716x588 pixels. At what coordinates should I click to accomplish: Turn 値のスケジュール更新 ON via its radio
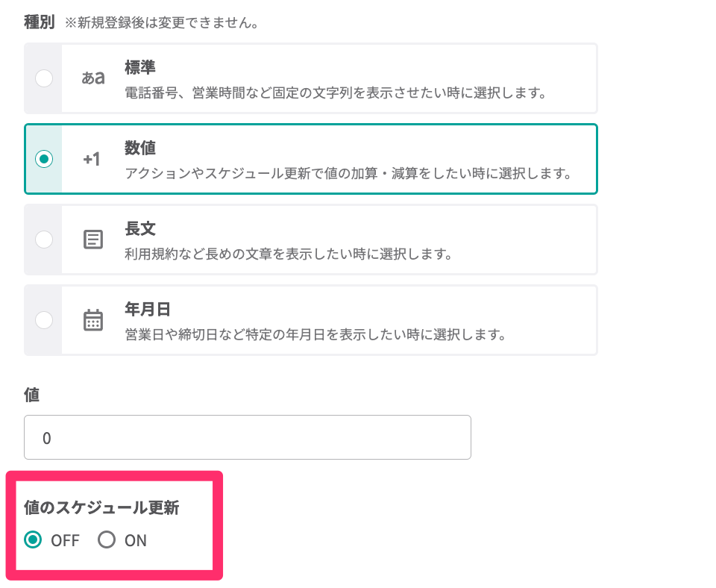pyautogui.click(x=107, y=540)
